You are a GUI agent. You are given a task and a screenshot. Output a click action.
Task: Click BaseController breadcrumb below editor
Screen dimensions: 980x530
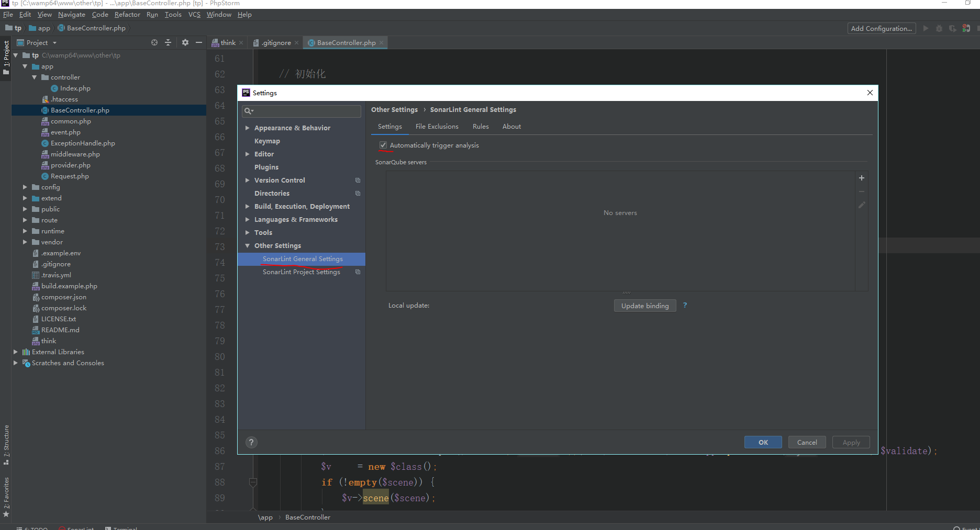[308, 517]
